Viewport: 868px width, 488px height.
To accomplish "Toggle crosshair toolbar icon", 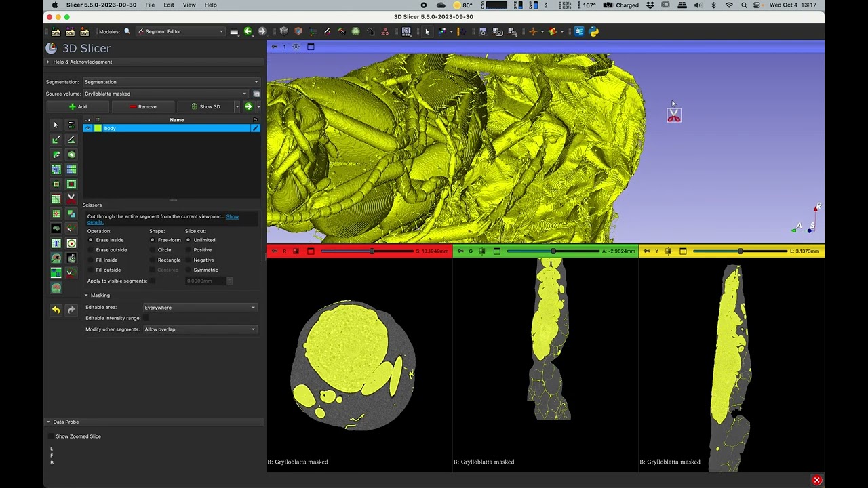I will [533, 31].
